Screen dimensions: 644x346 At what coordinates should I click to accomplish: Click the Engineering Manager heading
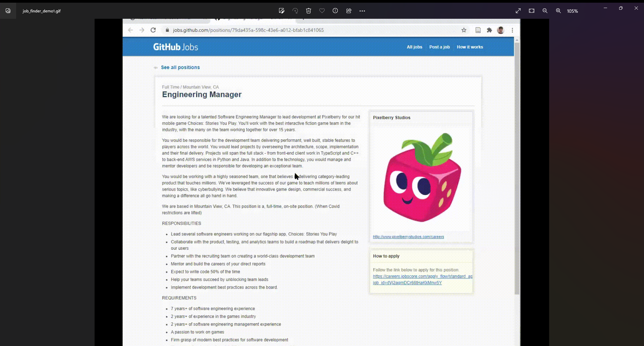(202, 95)
